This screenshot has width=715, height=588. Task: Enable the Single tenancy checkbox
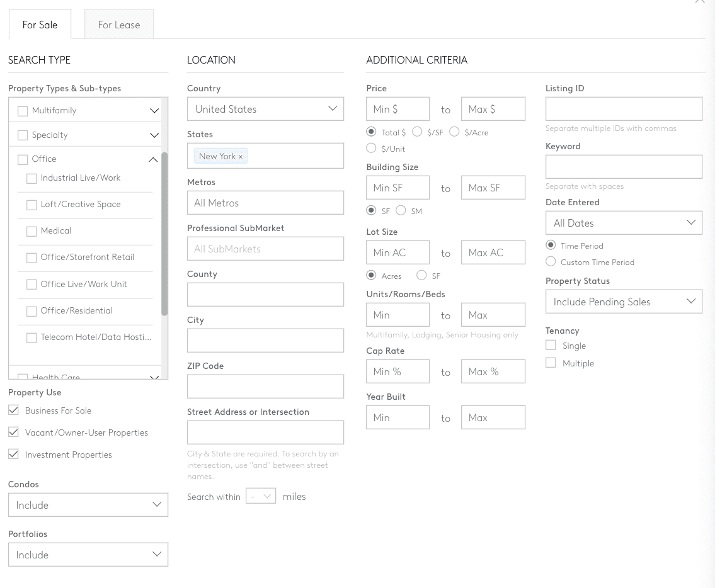coord(551,346)
